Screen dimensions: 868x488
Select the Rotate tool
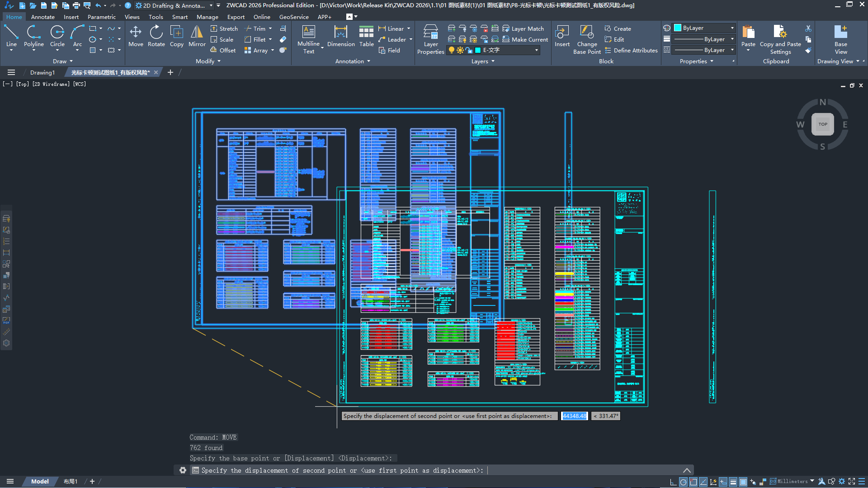[156, 36]
